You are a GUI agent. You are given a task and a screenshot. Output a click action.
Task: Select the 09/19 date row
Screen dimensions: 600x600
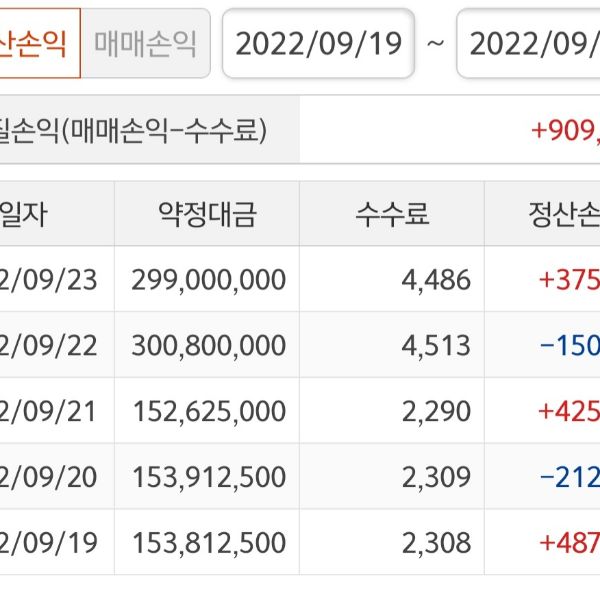click(x=52, y=543)
